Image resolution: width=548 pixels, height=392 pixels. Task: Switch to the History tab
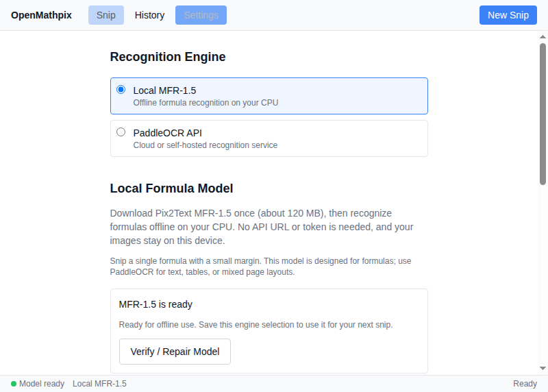point(149,15)
